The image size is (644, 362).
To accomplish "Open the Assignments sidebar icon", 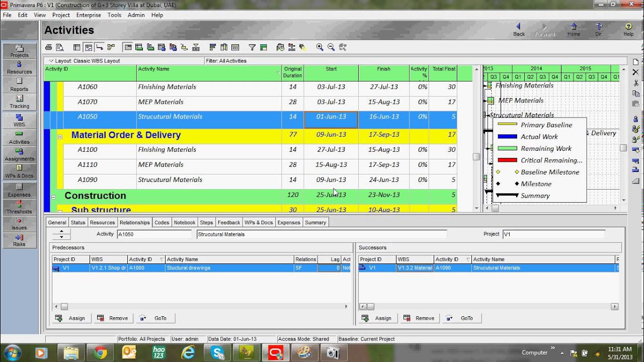I will pos(19,154).
